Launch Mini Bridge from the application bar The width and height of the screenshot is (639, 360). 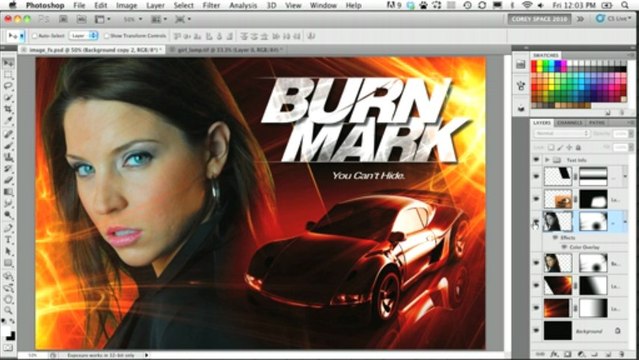[81, 19]
